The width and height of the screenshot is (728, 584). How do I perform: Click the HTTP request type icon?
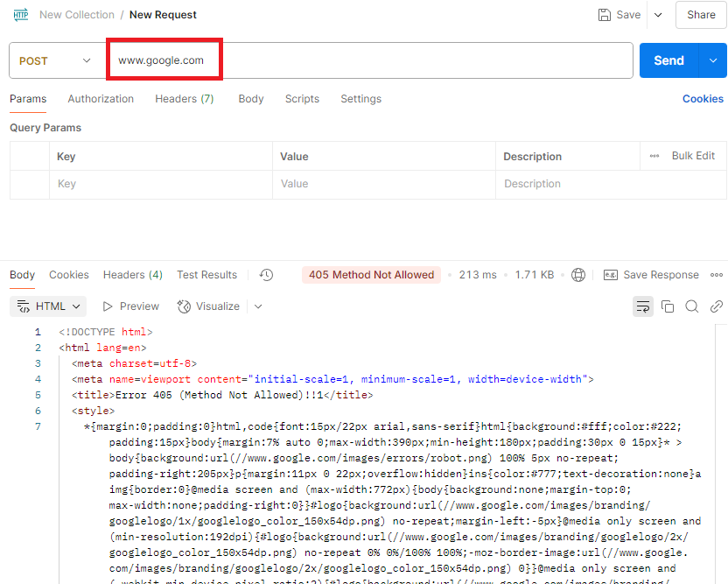[21, 15]
